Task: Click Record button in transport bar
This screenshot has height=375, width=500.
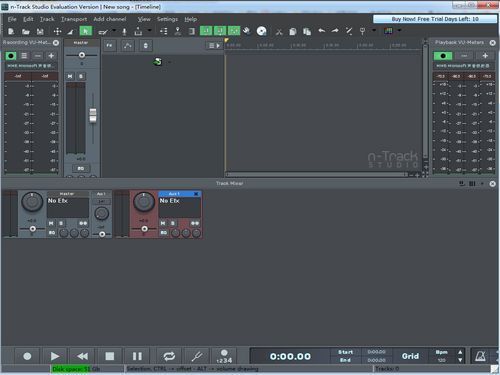Action: tap(27, 356)
